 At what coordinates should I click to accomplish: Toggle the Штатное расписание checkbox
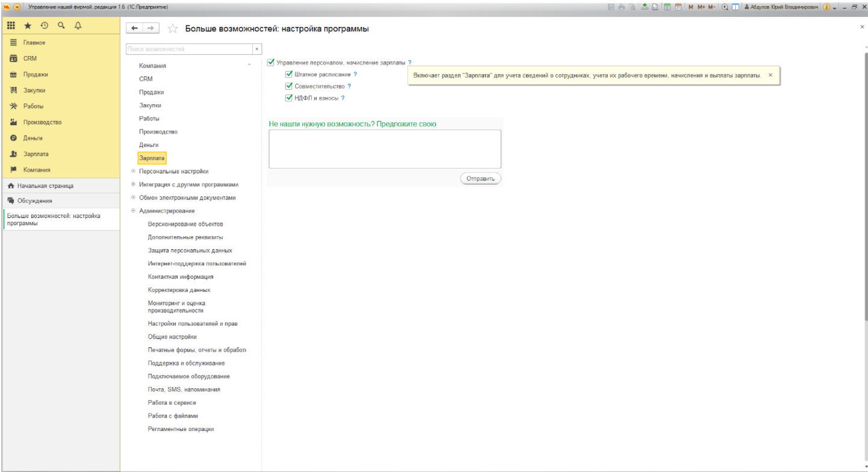pos(289,74)
